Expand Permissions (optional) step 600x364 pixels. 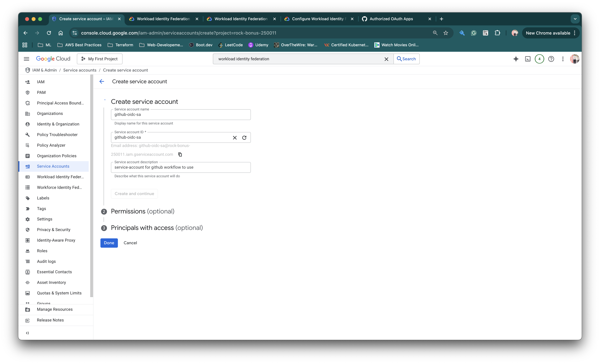[142, 211]
